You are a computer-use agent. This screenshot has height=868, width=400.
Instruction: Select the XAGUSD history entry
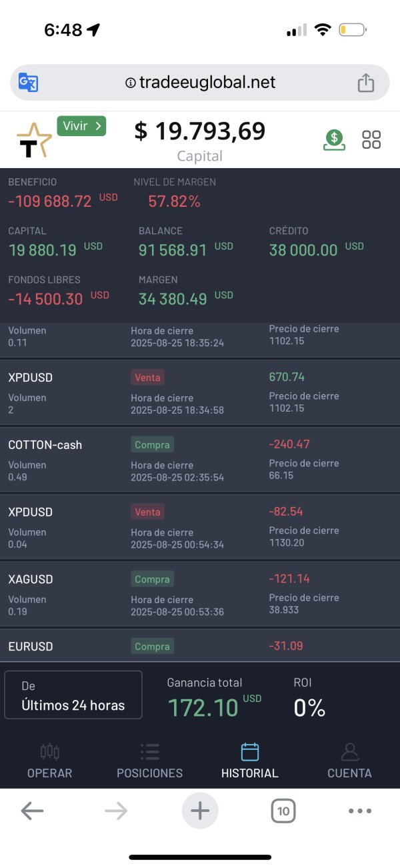(x=200, y=594)
